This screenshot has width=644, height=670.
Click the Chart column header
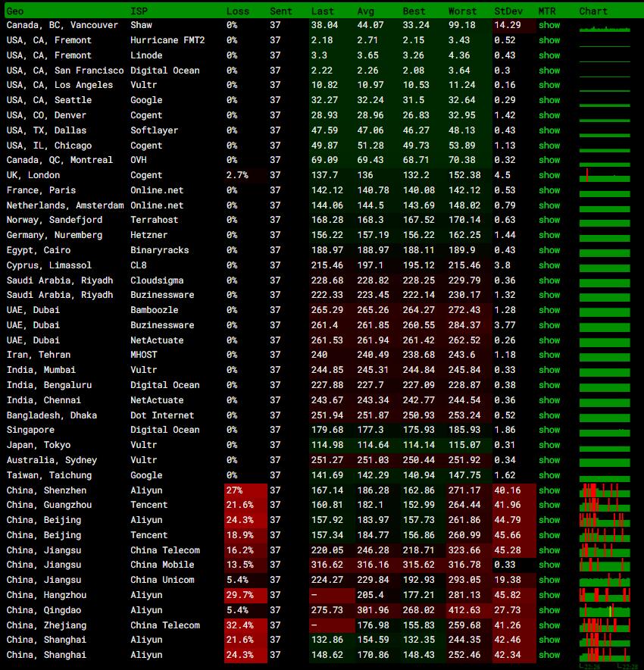[x=593, y=11]
